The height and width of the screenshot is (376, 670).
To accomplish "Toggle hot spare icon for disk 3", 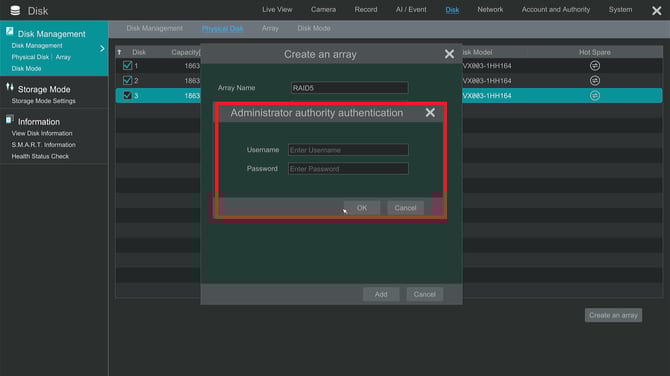I will click(x=594, y=95).
